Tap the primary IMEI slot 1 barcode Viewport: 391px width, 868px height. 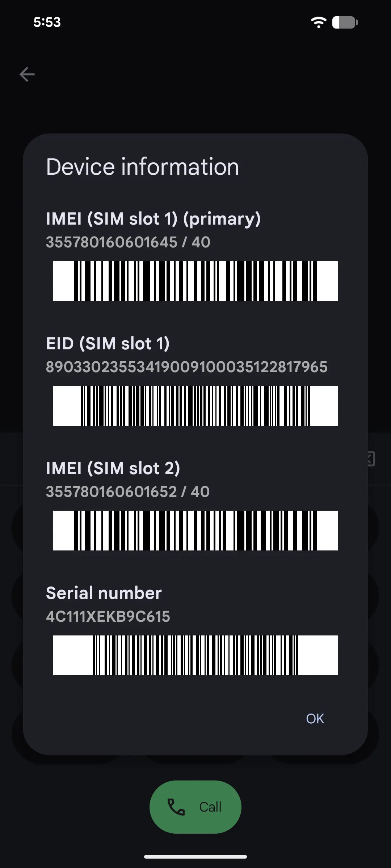pos(195,281)
